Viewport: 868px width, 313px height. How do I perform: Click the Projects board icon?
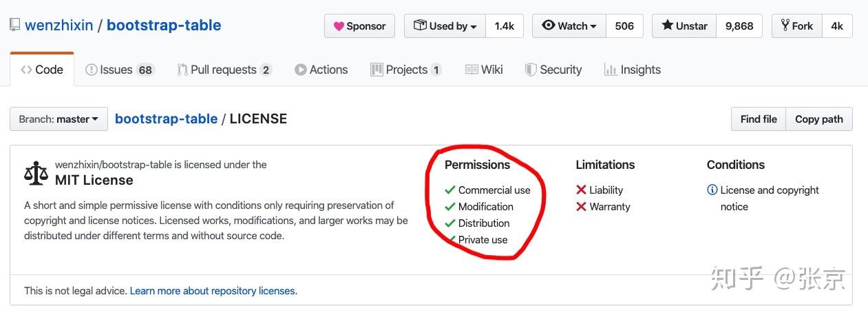[377, 70]
